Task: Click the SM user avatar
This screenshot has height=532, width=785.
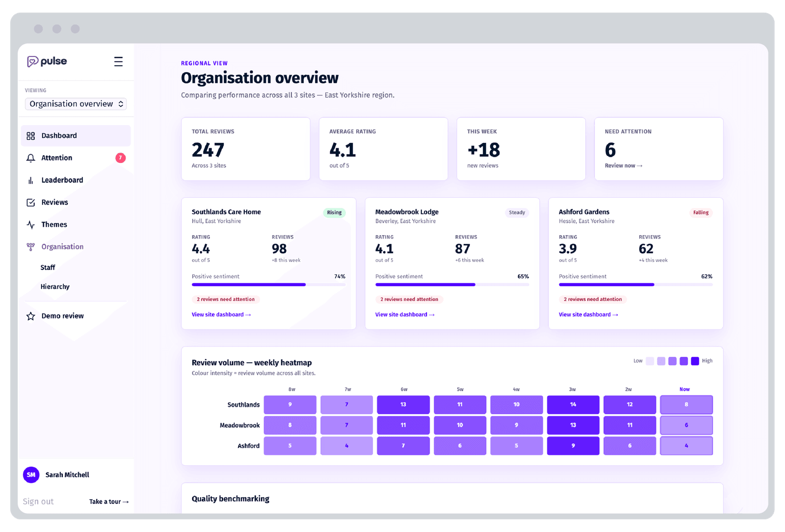Action: [x=31, y=475]
